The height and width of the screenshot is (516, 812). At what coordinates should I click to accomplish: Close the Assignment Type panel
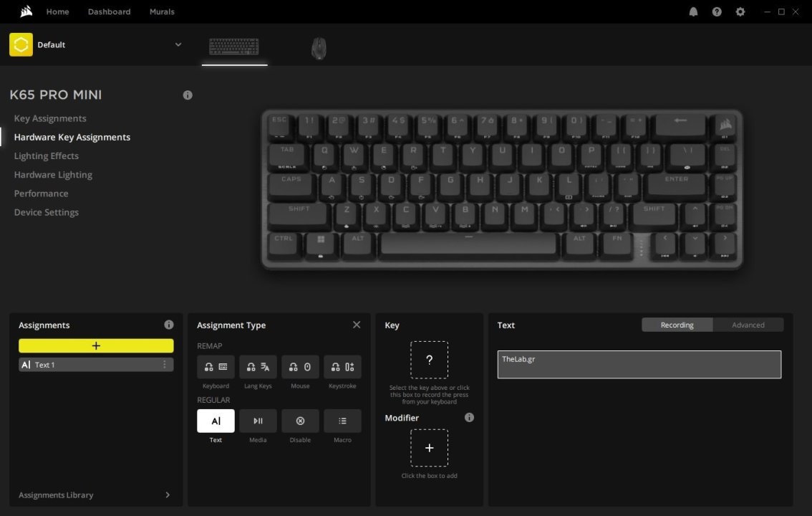[357, 325]
